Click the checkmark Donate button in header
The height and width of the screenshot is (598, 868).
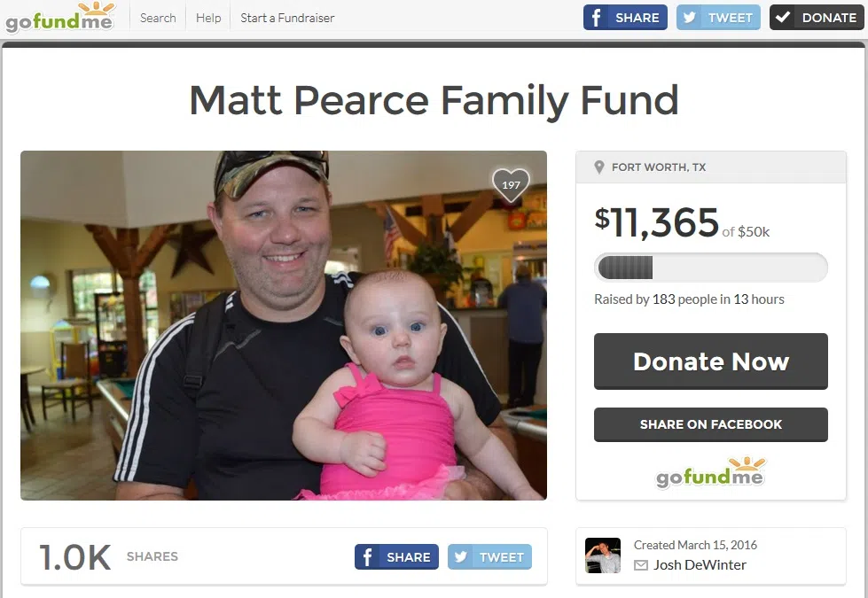(x=816, y=17)
